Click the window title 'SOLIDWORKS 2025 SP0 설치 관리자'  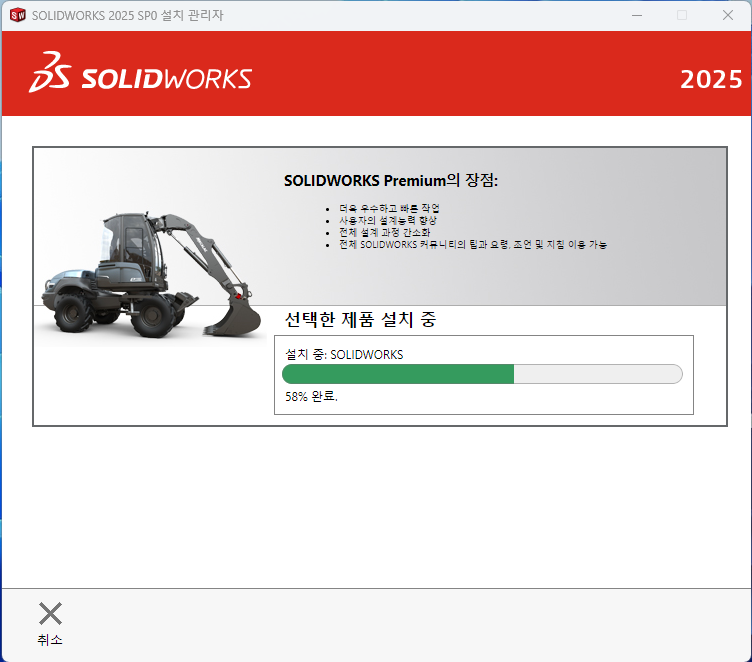pyautogui.click(x=128, y=15)
